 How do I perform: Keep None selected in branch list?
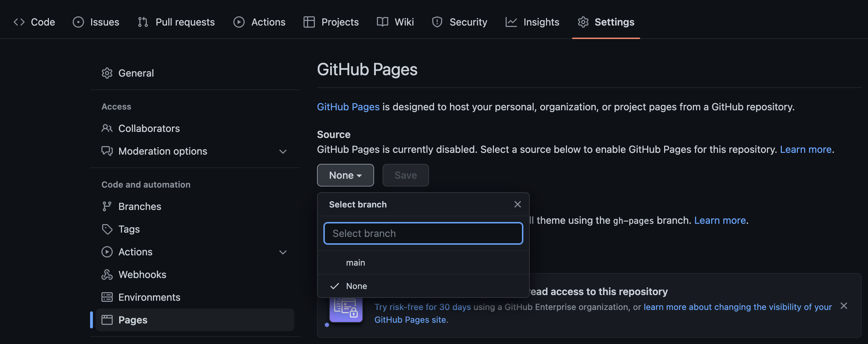click(356, 286)
